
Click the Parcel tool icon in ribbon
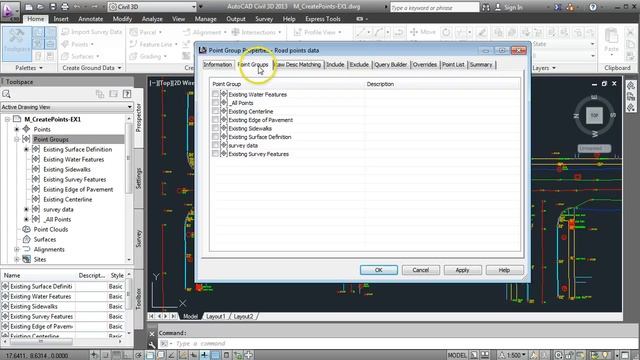point(133,32)
